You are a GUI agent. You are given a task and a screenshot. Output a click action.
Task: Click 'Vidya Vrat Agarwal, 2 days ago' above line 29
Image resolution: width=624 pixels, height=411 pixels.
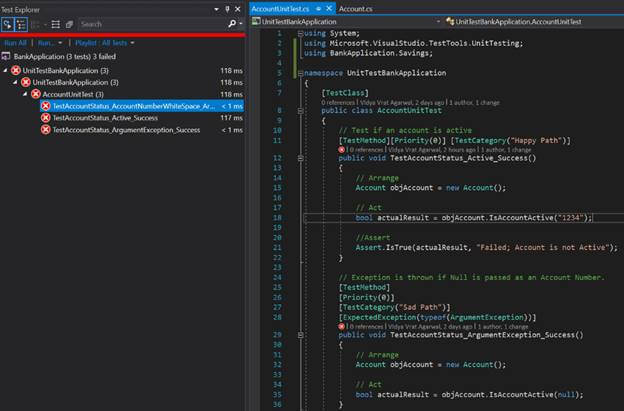tap(430, 327)
